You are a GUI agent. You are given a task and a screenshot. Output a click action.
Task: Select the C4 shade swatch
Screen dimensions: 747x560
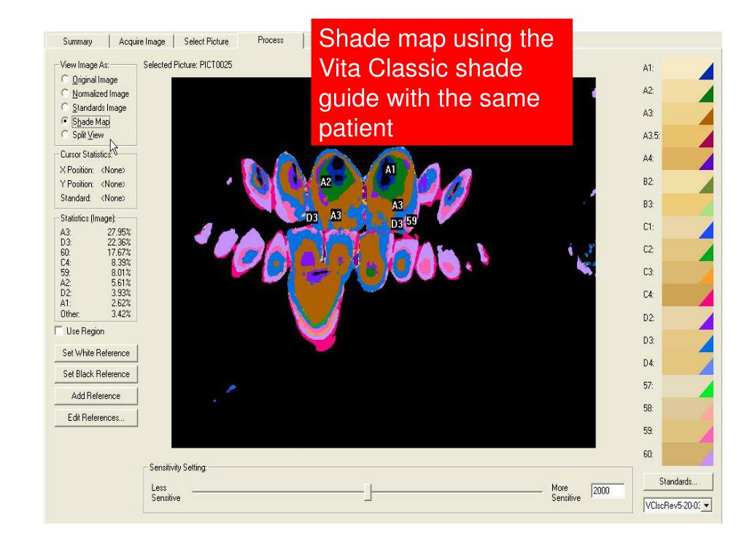(x=687, y=295)
